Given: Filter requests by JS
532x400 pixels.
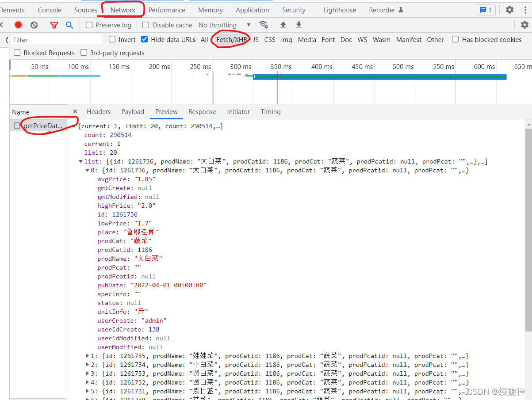Looking at the screenshot, I should tap(256, 39).
